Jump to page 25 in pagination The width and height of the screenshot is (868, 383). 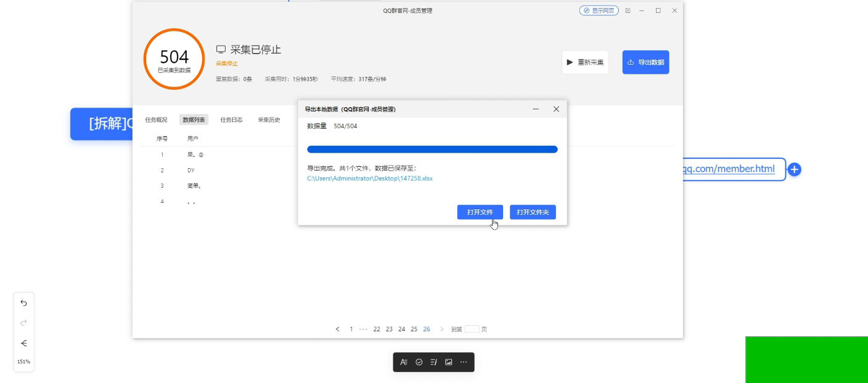[414, 329]
